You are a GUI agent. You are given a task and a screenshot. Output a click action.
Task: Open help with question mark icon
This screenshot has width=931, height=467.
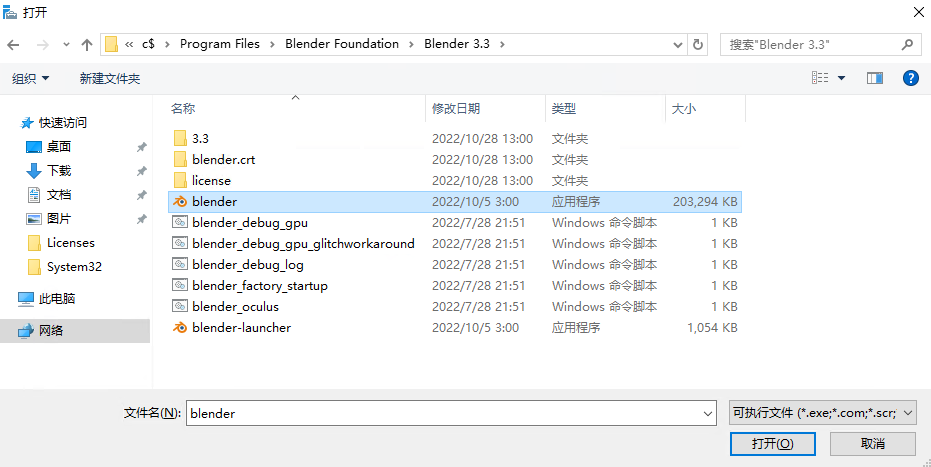coord(911,78)
